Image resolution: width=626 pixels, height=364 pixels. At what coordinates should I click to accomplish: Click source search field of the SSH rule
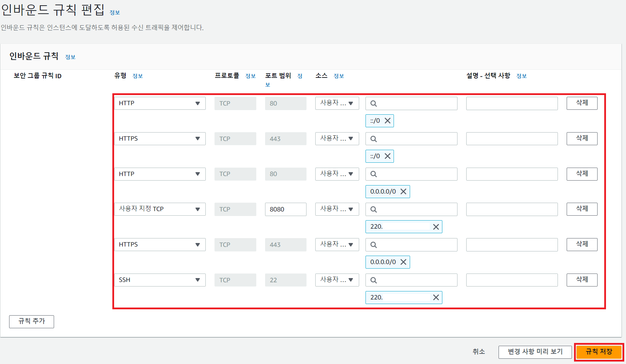[x=411, y=280]
